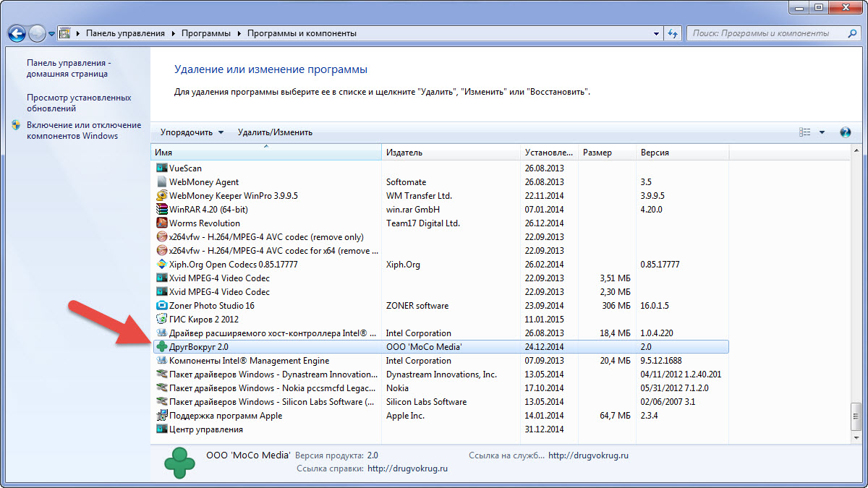
Task: Sort by the Установлено date column header
Action: point(550,153)
